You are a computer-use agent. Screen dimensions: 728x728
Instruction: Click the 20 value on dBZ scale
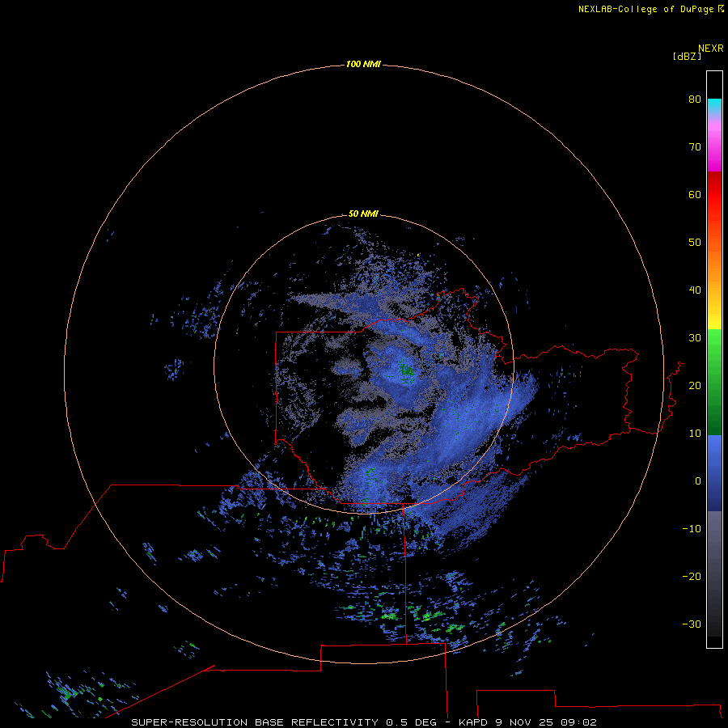point(695,386)
